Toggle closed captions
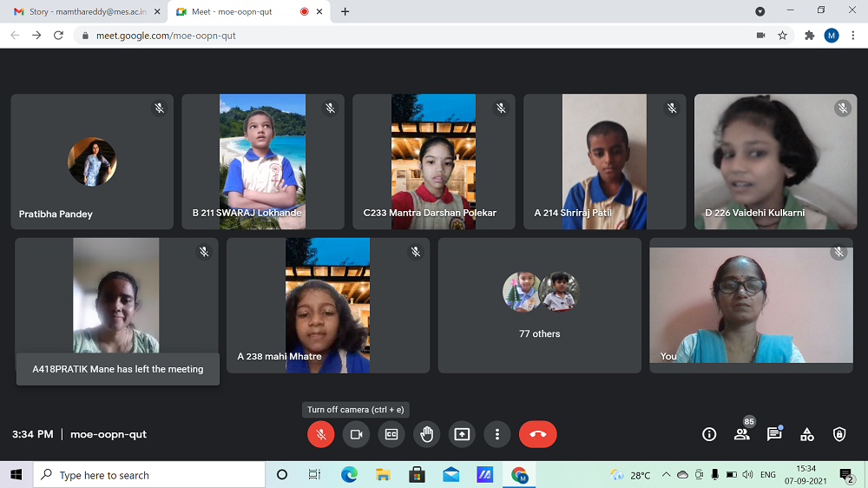The width and height of the screenshot is (868, 488). point(391,434)
